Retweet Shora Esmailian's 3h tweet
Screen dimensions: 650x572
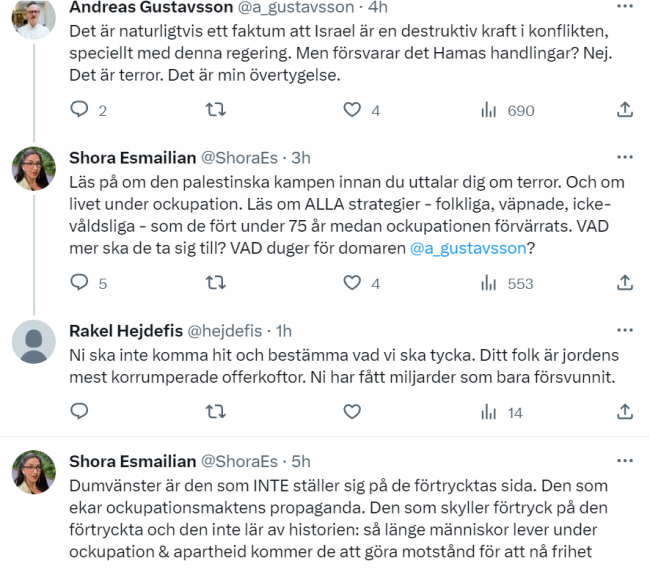(215, 283)
